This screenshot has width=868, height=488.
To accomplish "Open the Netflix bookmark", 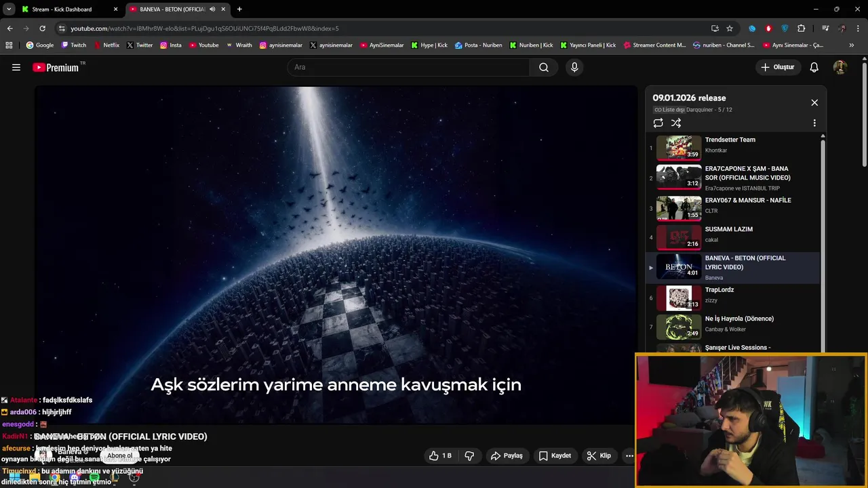I will (106, 45).
